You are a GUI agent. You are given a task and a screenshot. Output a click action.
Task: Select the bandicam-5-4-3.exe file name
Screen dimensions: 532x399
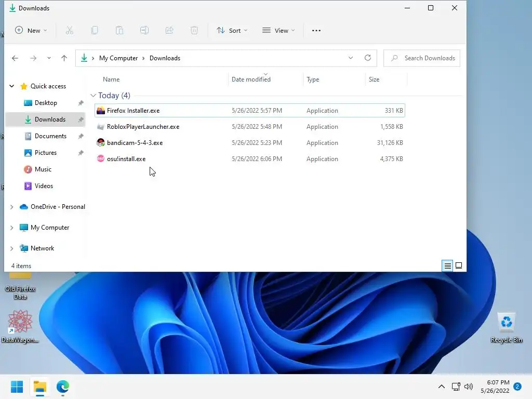pyautogui.click(x=135, y=142)
